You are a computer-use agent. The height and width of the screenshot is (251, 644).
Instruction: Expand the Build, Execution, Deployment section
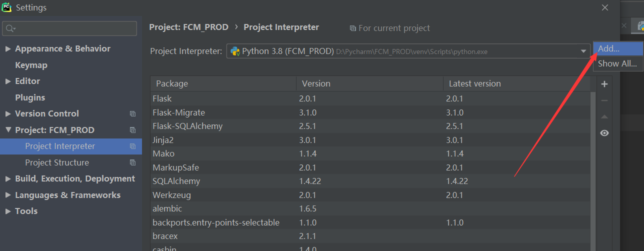click(x=8, y=179)
